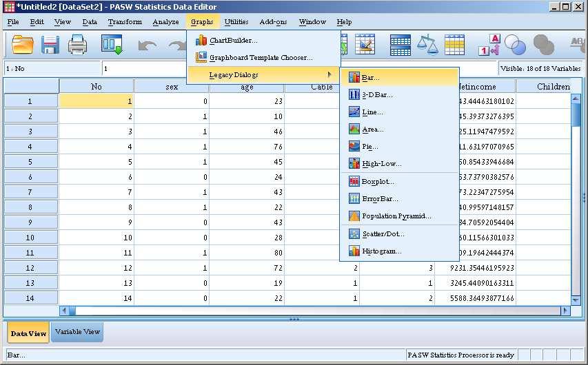588x365 pixels.
Task: Click the vertical scrollbar up arrow
Action: [576, 98]
